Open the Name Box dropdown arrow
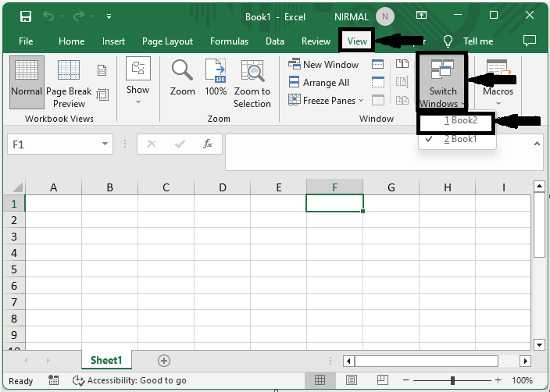The height and width of the screenshot is (392, 550). (x=105, y=144)
